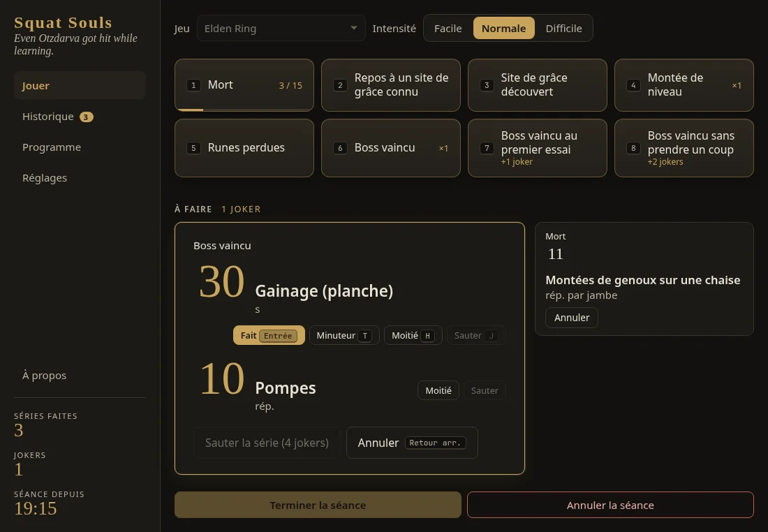Image resolution: width=768 pixels, height=532 pixels.
Task: Click the Mort progress bar
Action: pyautogui.click(x=244, y=110)
